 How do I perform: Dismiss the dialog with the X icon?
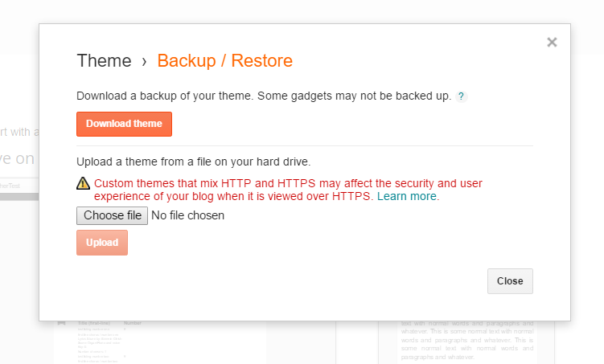(x=552, y=43)
